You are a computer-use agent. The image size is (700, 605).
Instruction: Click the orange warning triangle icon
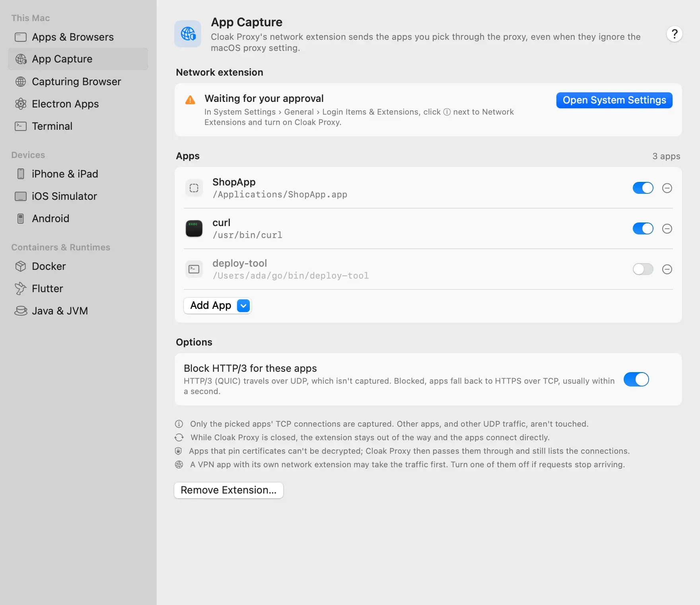point(191,100)
